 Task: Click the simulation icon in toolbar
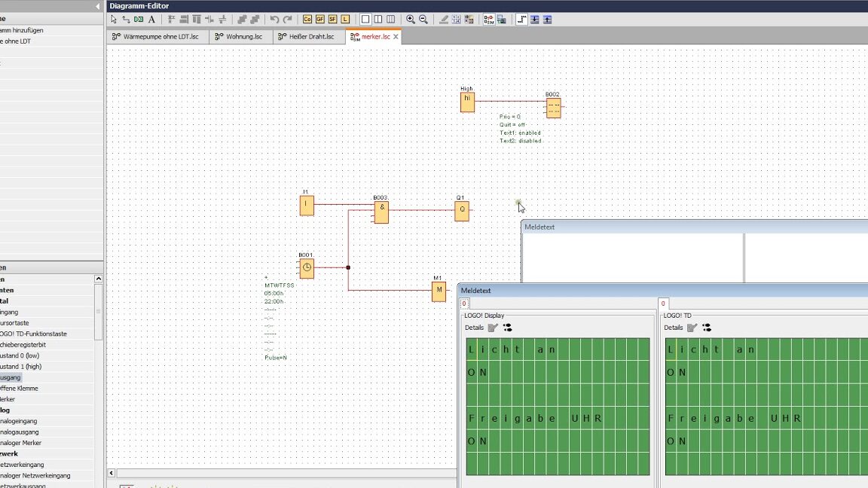click(489, 20)
